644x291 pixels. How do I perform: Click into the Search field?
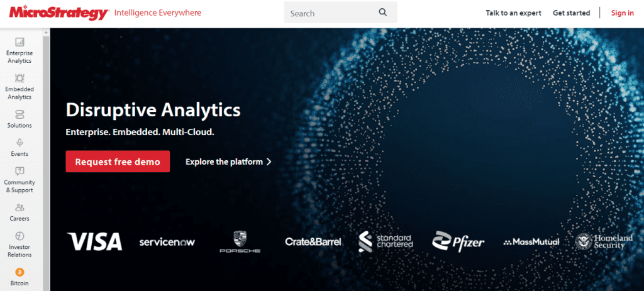pos(340,13)
